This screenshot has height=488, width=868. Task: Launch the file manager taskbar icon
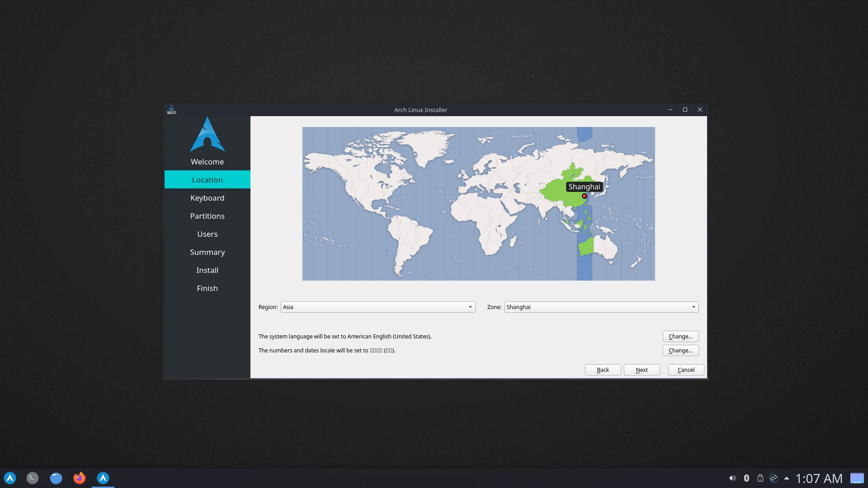point(56,478)
